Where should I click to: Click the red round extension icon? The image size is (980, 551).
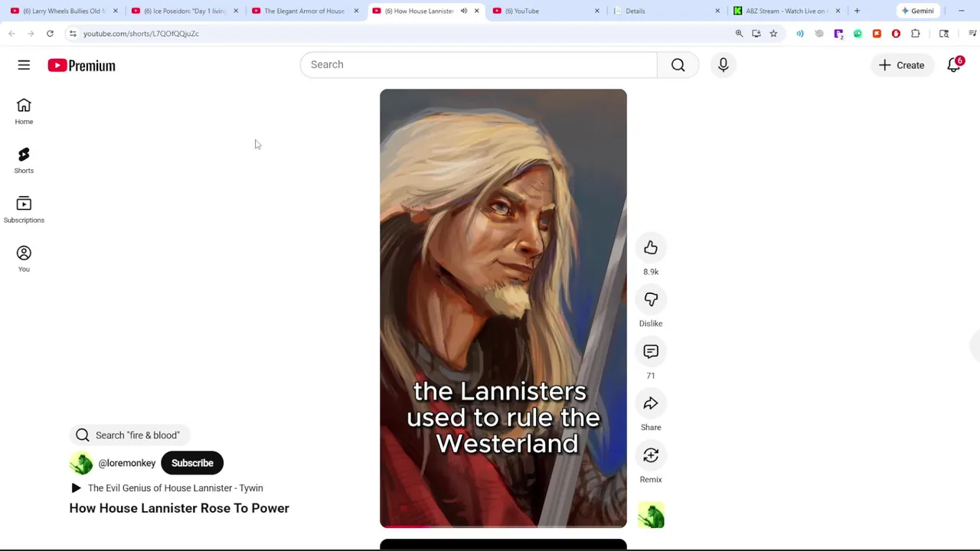pyautogui.click(x=896, y=34)
